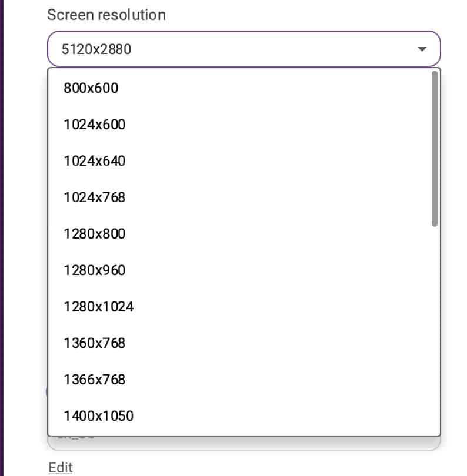Image resolution: width=467 pixels, height=476 pixels.
Task: Click the purple sidebar strip on left
Action: [2, 235]
